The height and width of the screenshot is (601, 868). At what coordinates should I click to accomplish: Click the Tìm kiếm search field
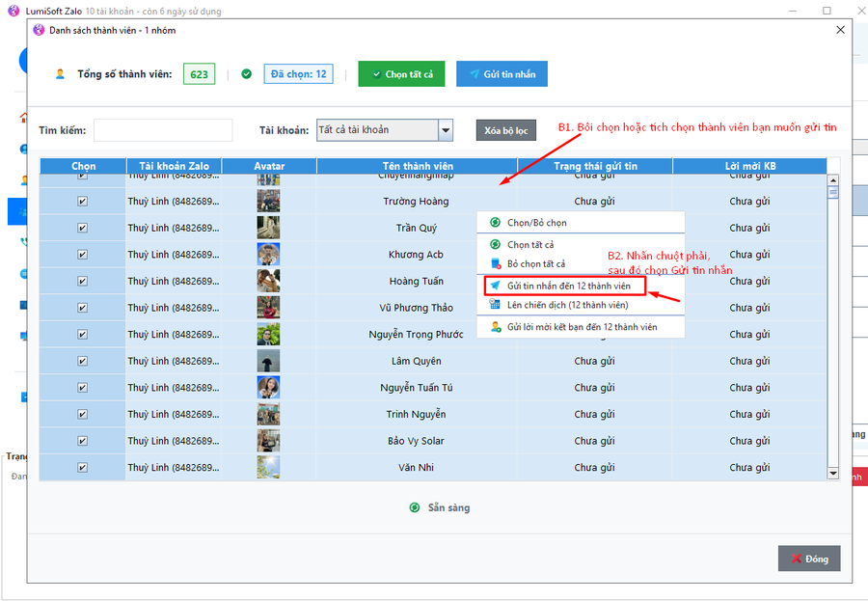162,130
